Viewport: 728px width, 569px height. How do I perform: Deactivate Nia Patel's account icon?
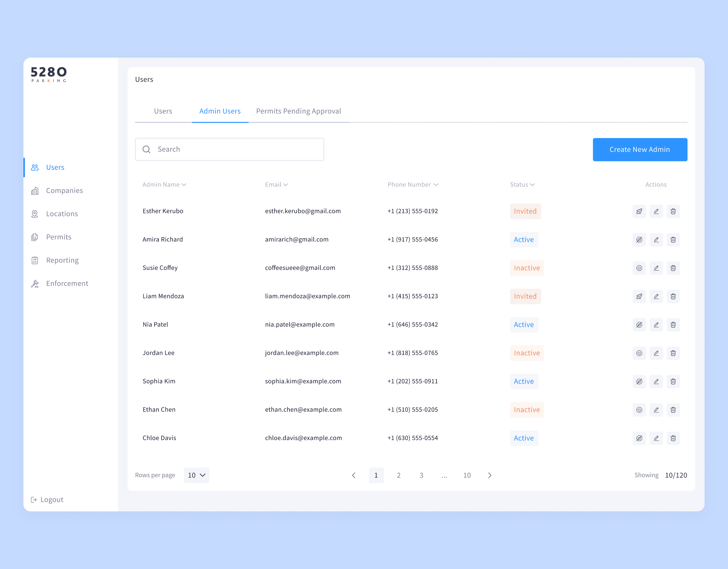pyautogui.click(x=639, y=325)
